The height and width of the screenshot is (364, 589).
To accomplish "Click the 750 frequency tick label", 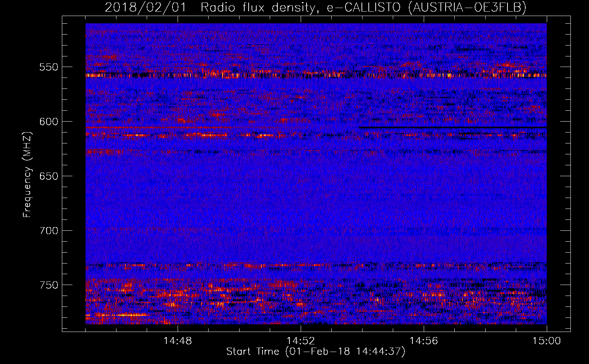I will click(49, 285).
